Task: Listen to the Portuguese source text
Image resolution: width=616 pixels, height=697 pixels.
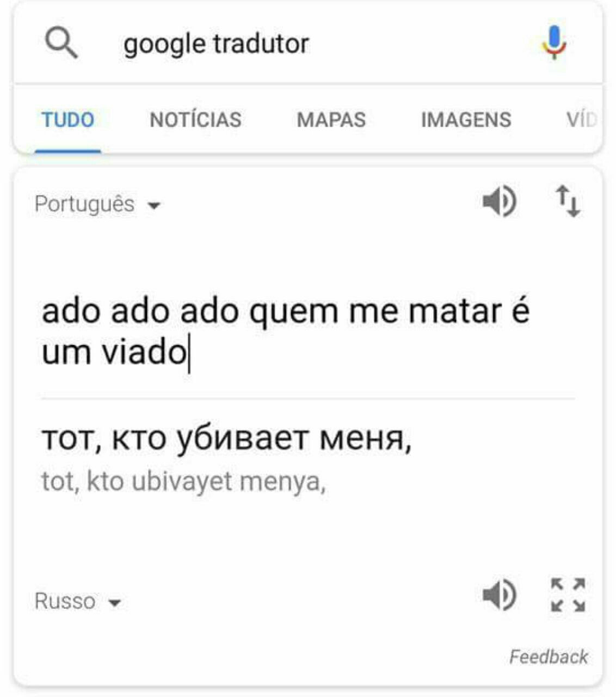Action: tap(499, 201)
